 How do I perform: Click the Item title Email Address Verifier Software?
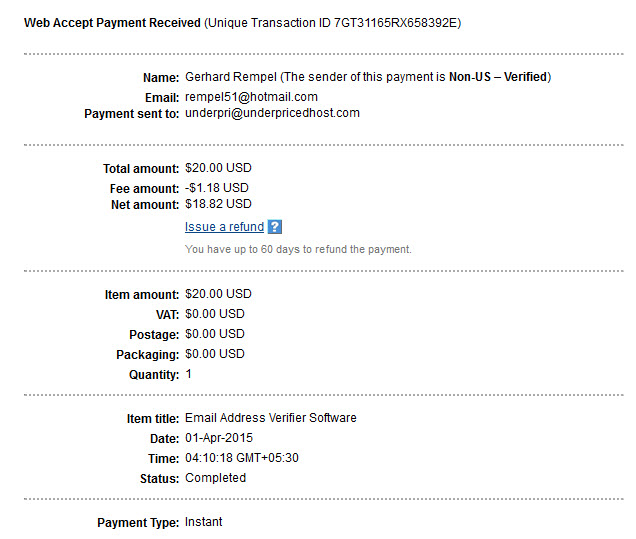[x=271, y=418]
